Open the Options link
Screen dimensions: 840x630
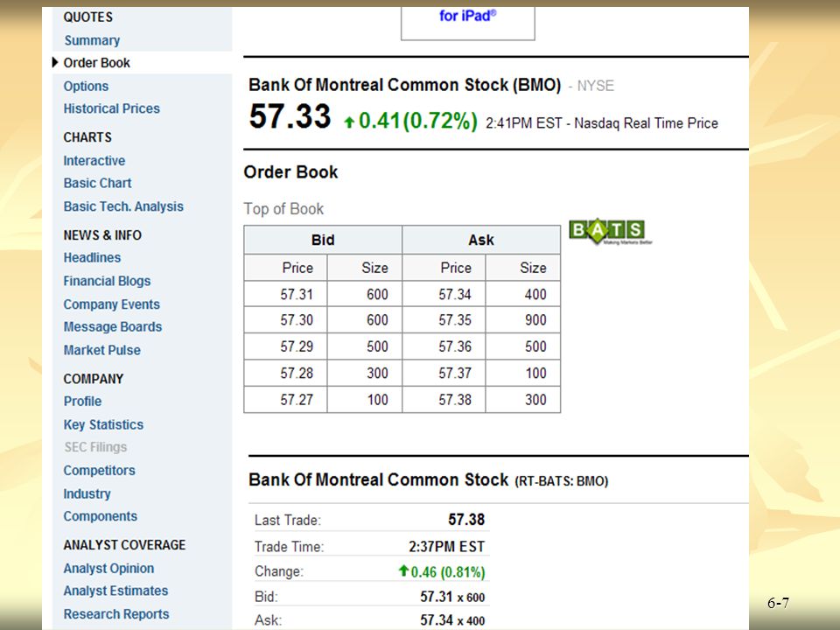point(86,87)
